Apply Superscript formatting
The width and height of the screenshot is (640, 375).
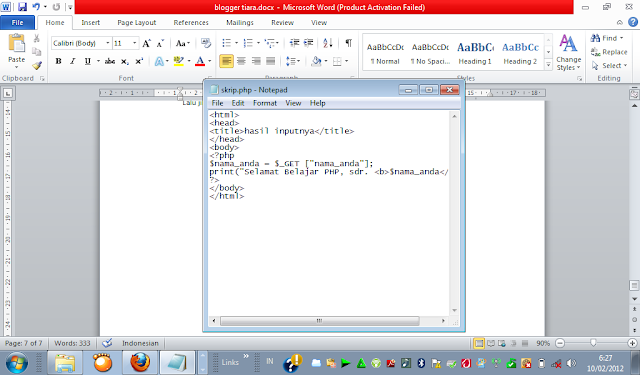(139, 61)
